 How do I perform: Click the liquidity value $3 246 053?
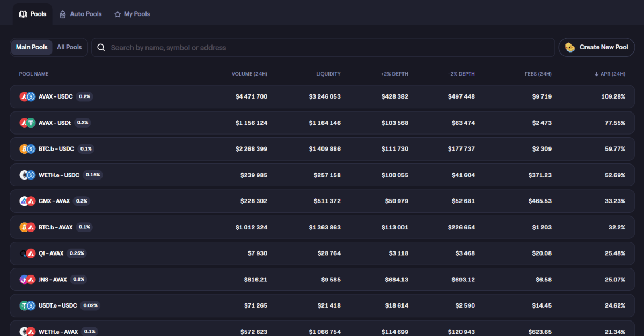click(325, 96)
